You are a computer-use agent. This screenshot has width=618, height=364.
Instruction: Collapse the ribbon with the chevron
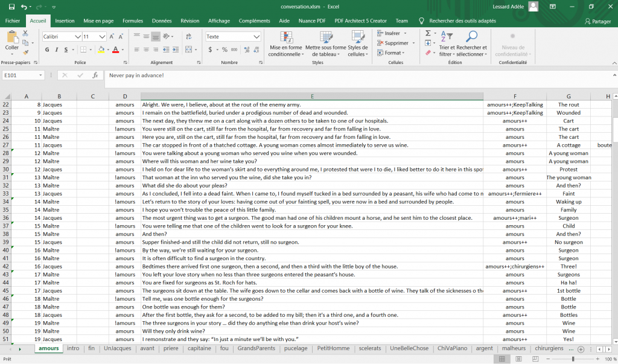tap(614, 63)
